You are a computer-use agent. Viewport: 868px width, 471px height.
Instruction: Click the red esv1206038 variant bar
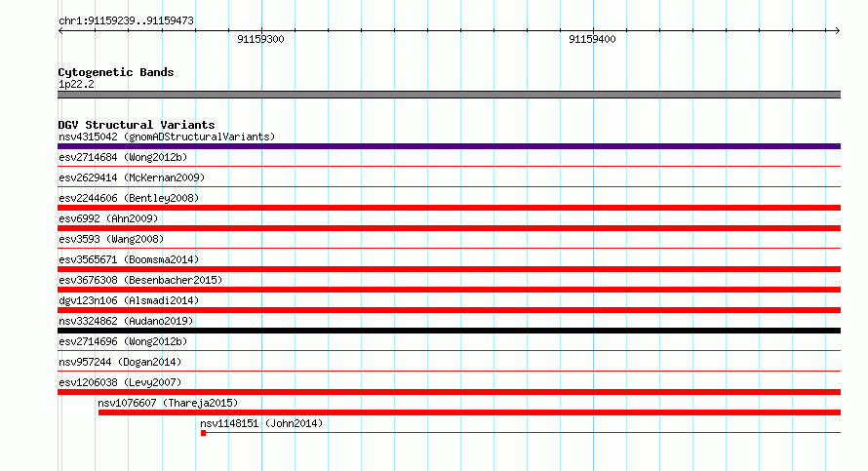click(x=449, y=392)
